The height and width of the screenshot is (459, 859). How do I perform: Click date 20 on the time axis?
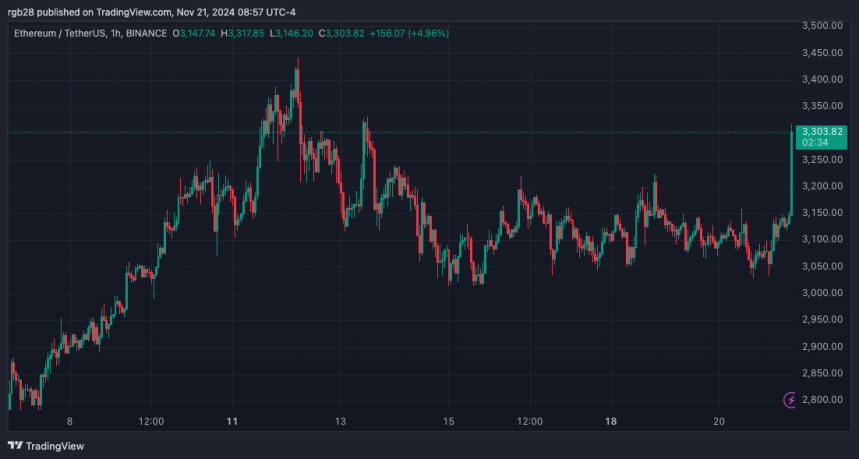point(719,422)
